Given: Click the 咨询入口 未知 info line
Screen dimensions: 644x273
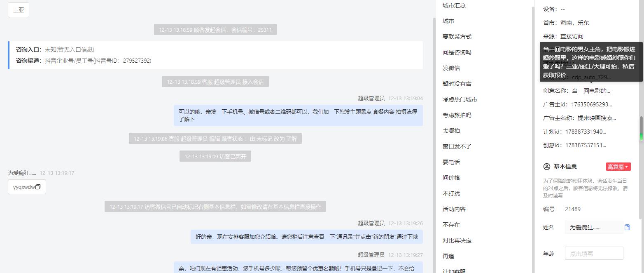Looking at the screenshot, I should (x=55, y=49).
